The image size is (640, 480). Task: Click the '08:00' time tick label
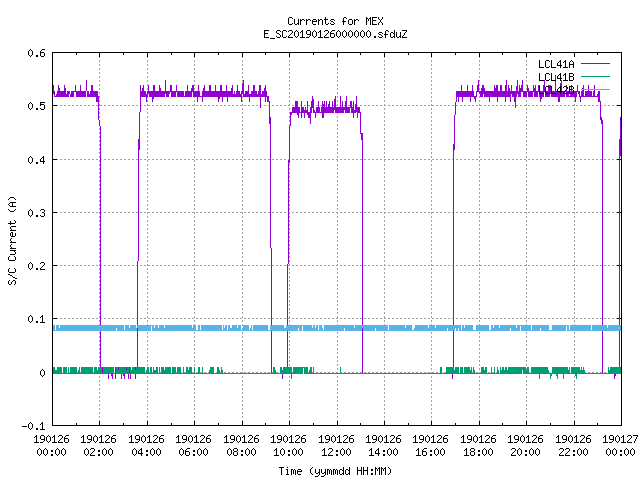click(241, 452)
